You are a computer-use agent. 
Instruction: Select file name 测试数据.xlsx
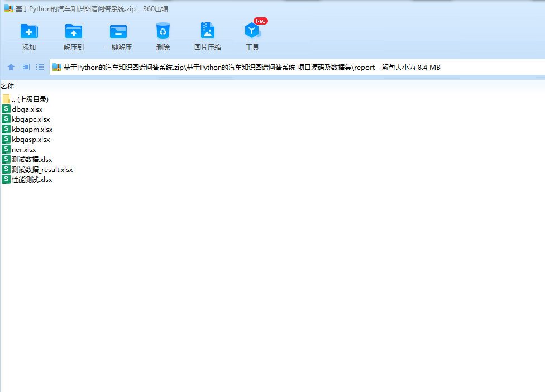[32, 160]
